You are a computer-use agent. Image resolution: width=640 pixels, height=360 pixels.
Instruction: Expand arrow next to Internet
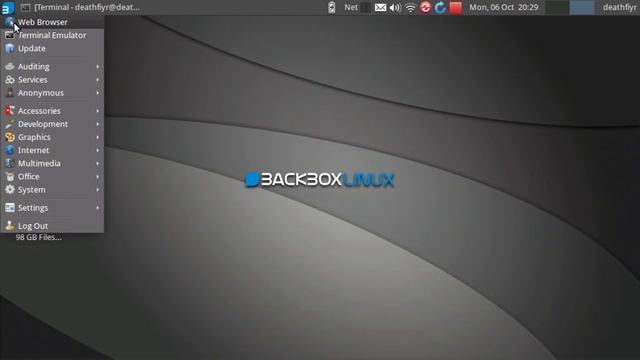point(98,150)
